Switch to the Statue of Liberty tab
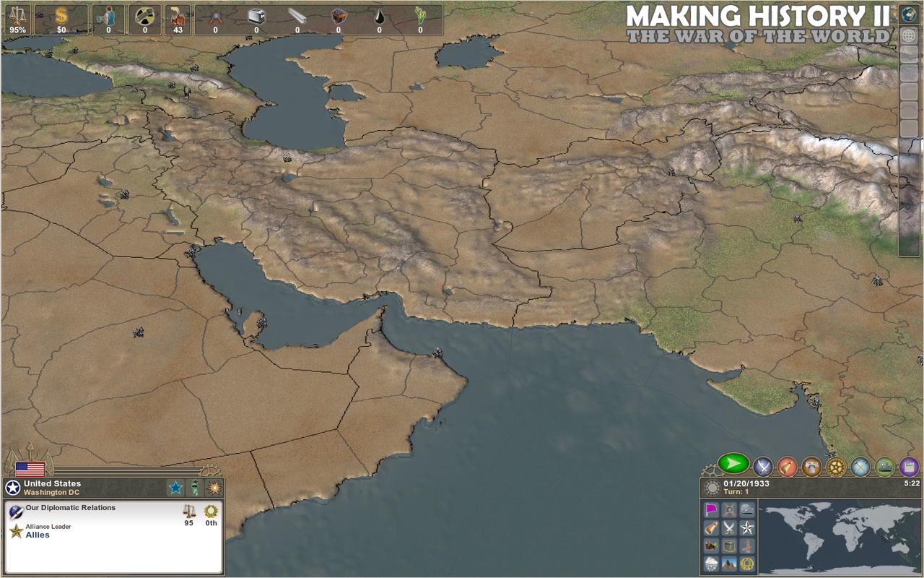Screen dimensions: 924x578 click(195, 487)
